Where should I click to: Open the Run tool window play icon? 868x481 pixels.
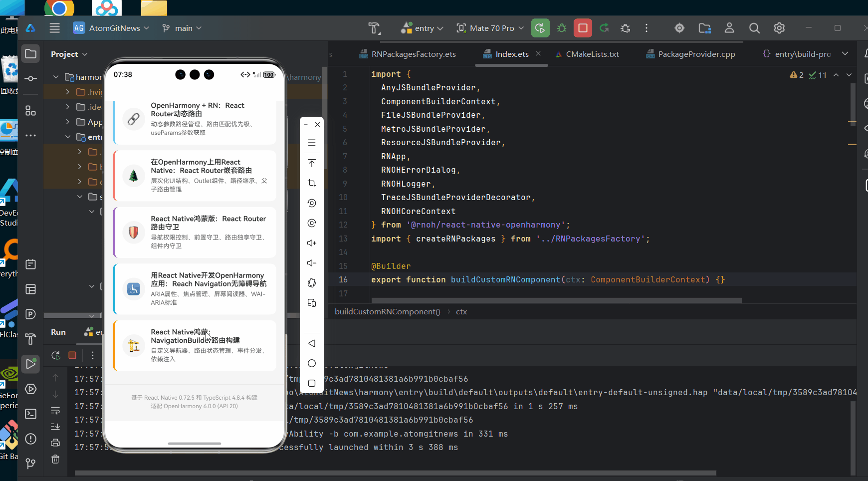point(30,364)
